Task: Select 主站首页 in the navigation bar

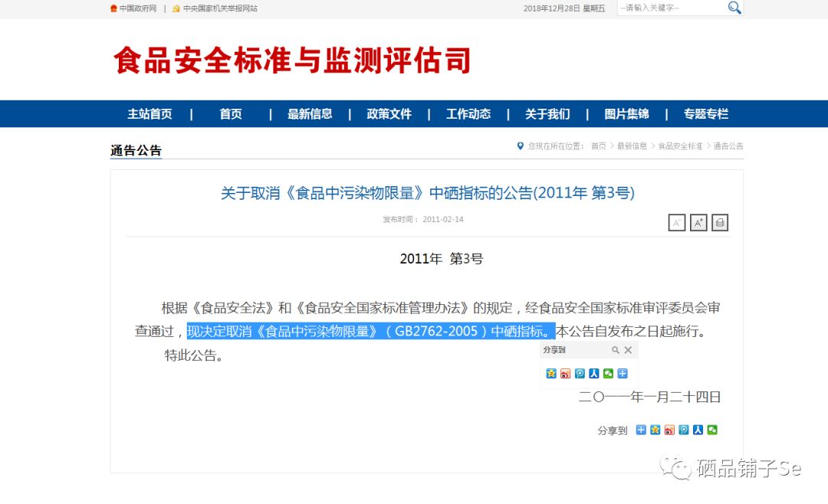Action: click(x=149, y=114)
